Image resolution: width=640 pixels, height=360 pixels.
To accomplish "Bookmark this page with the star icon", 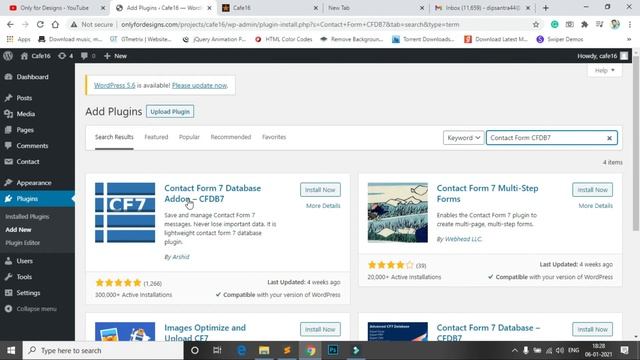I will point(536,24).
